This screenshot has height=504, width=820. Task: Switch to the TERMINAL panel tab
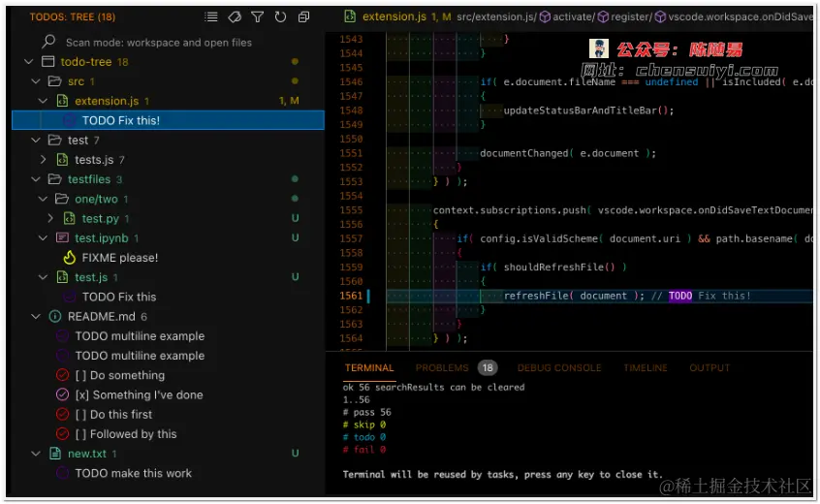click(x=369, y=368)
